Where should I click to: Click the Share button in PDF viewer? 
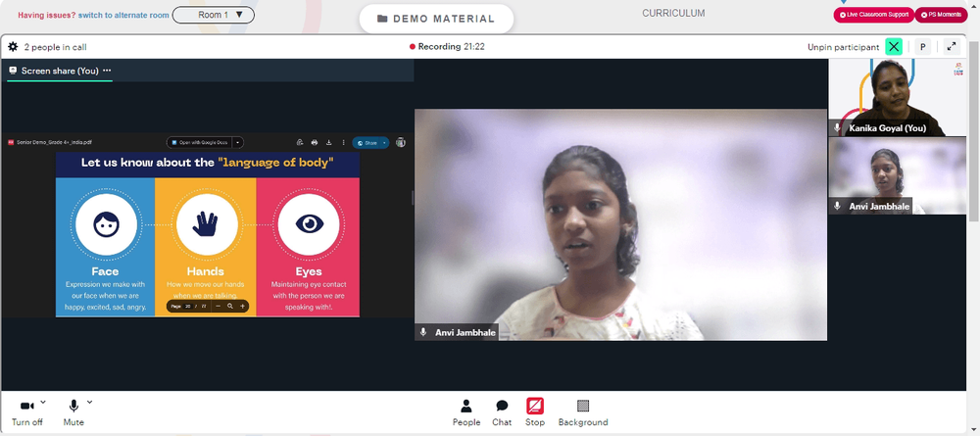[x=367, y=142]
